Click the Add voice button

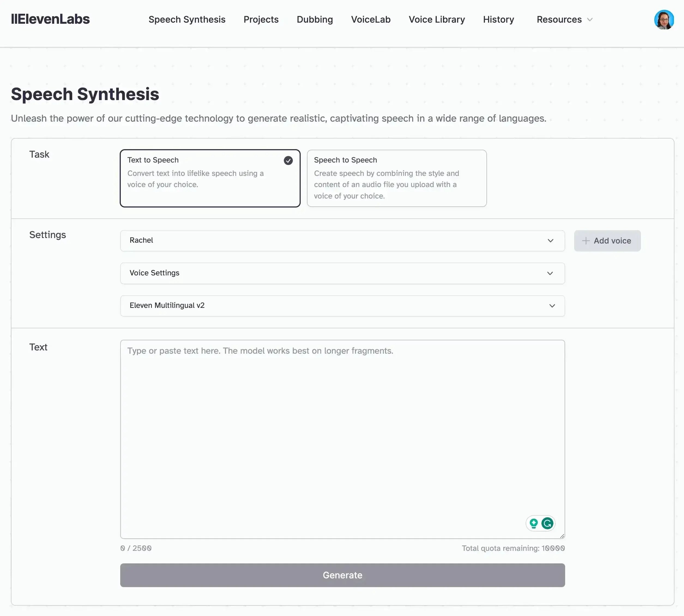pos(607,241)
